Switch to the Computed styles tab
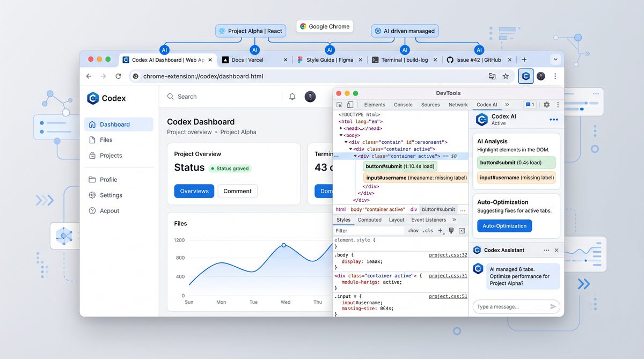The height and width of the screenshot is (359, 644). (x=370, y=220)
